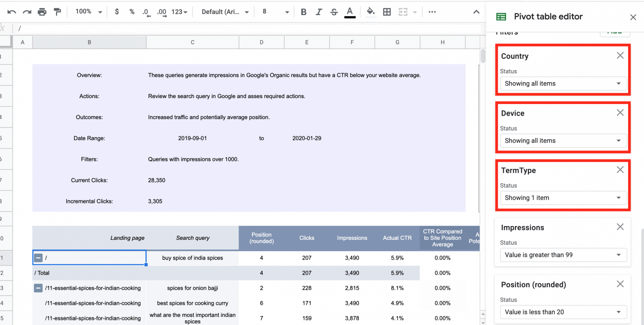Image resolution: width=644 pixels, height=325 pixels.
Task: Select the Print icon
Action: pos(42,11)
